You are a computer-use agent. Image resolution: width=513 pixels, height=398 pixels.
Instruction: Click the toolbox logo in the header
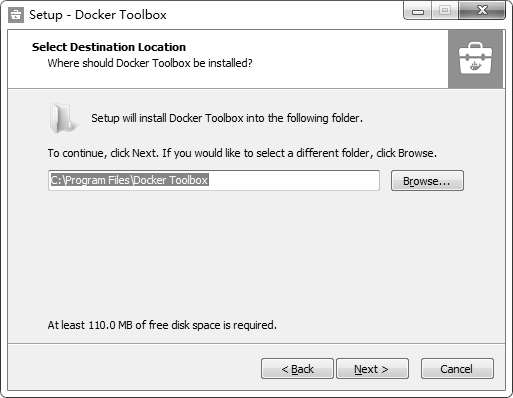coord(475,59)
